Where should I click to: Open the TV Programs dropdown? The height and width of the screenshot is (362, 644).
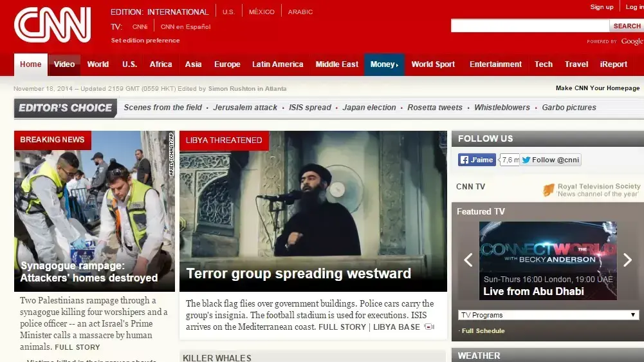point(548,315)
